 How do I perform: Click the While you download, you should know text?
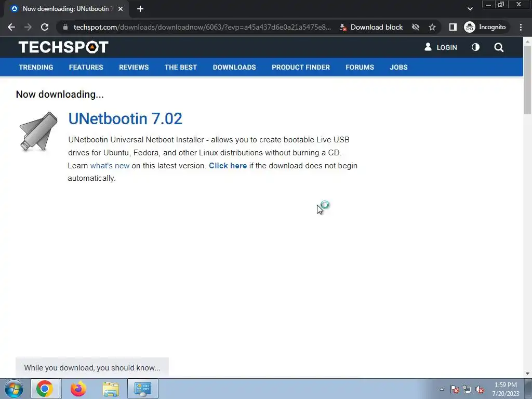[x=92, y=368]
